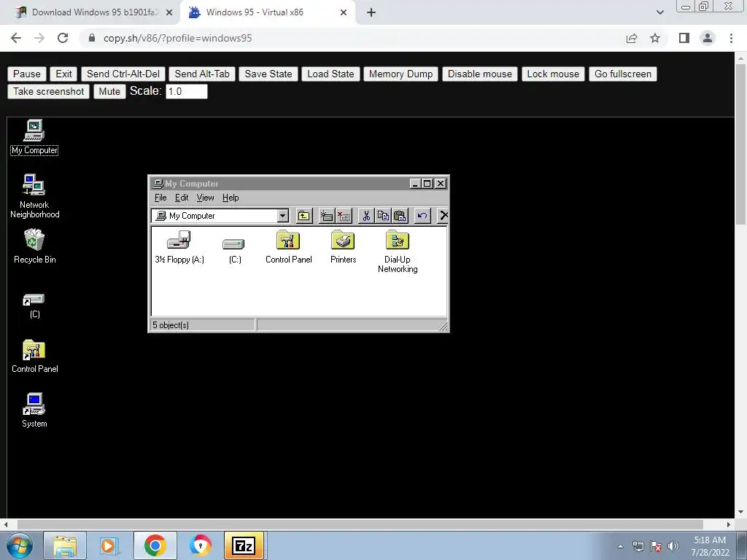Open Windows Explorer from taskbar
Image resolution: width=747 pixels, height=560 pixels.
(x=65, y=545)
